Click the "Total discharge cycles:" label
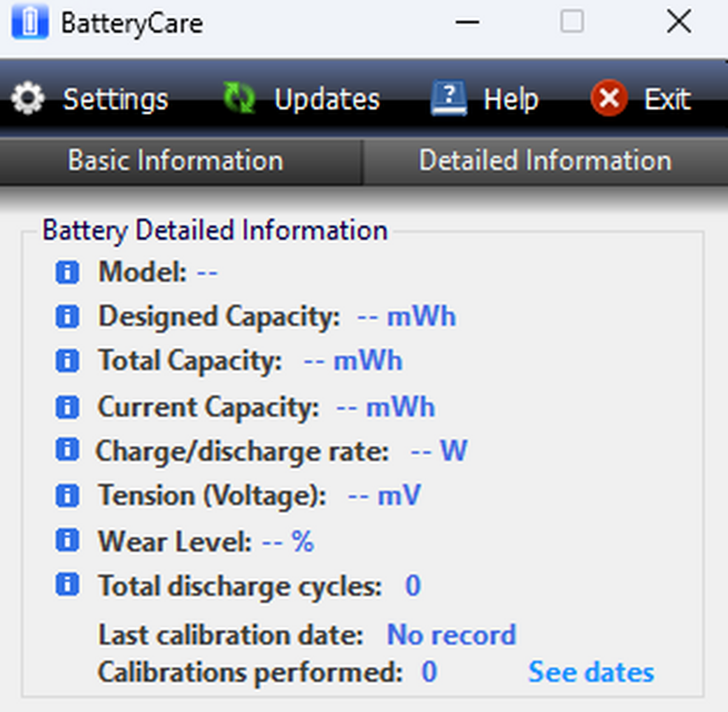This screenshot has width=728, height=712. click(241, 586)
